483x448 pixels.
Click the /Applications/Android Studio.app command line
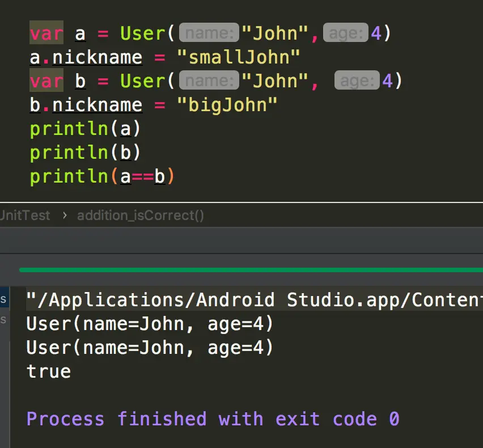pos(255,300)
